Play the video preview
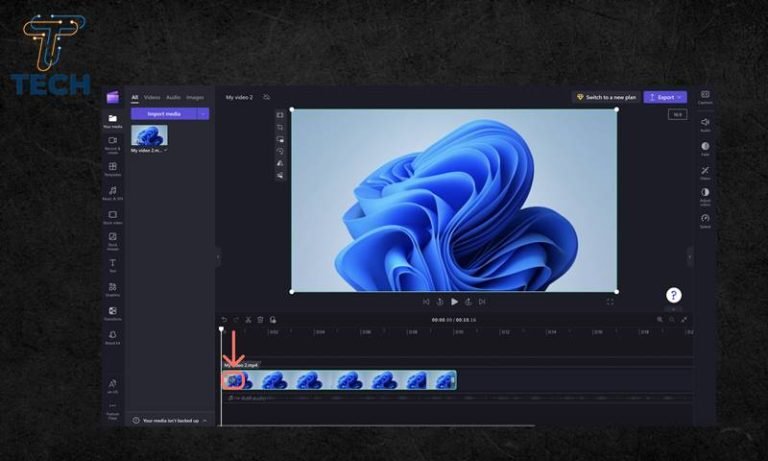768x461 pixels. click(x=455, y=302)
